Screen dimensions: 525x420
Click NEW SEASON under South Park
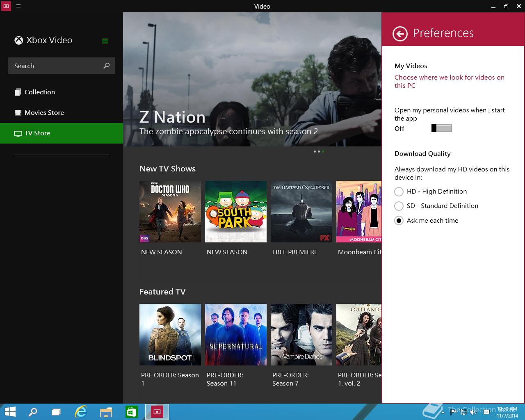pyautogui.click(x=227, y=252)
